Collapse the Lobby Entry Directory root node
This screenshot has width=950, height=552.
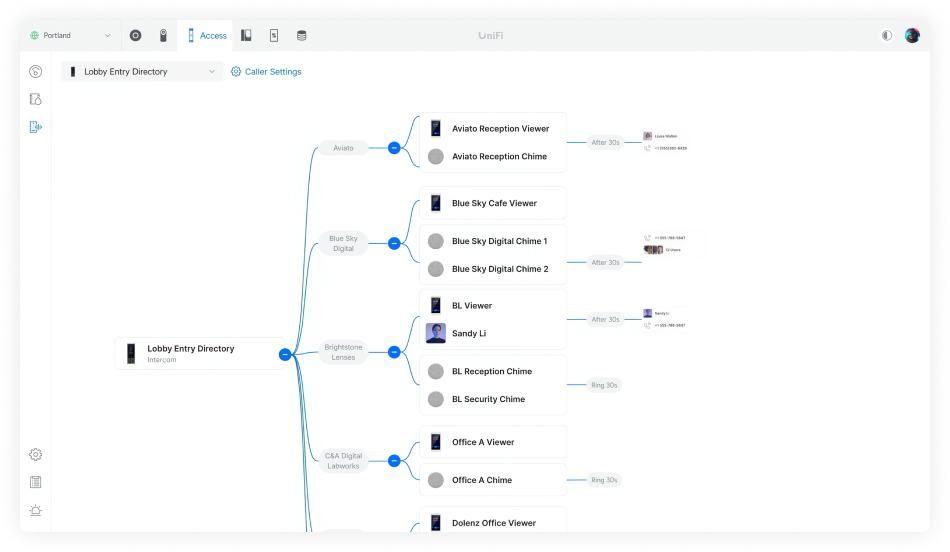click(285, 354)
